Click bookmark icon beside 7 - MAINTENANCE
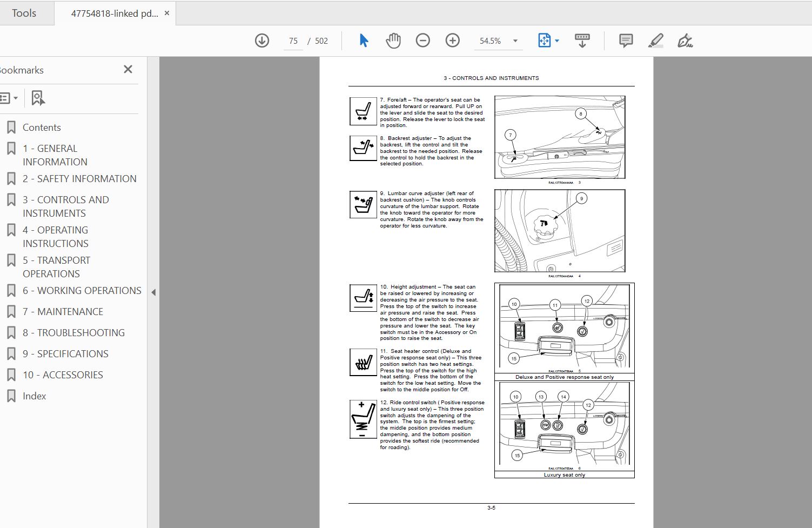This screenshot has height=528, width=812. point(11,312)
